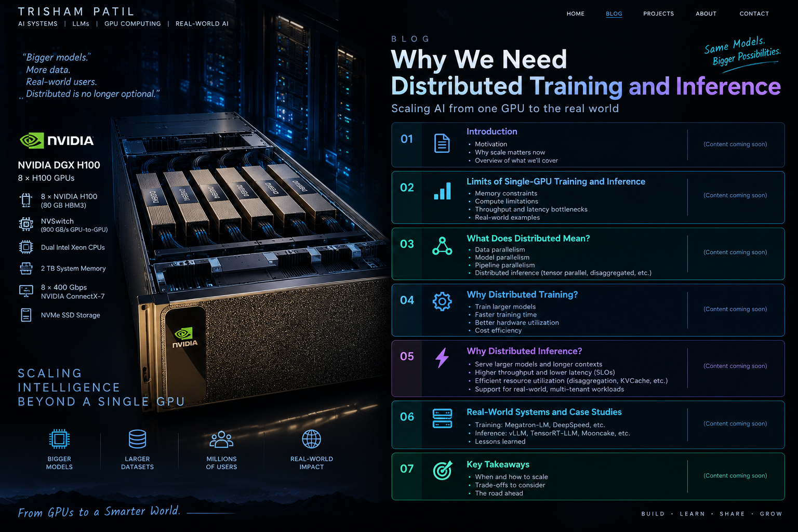The height and width of the screenshot is (532, 798).
Task: Click the TRISHAM PATIL site title
Action: coord(76,11)
